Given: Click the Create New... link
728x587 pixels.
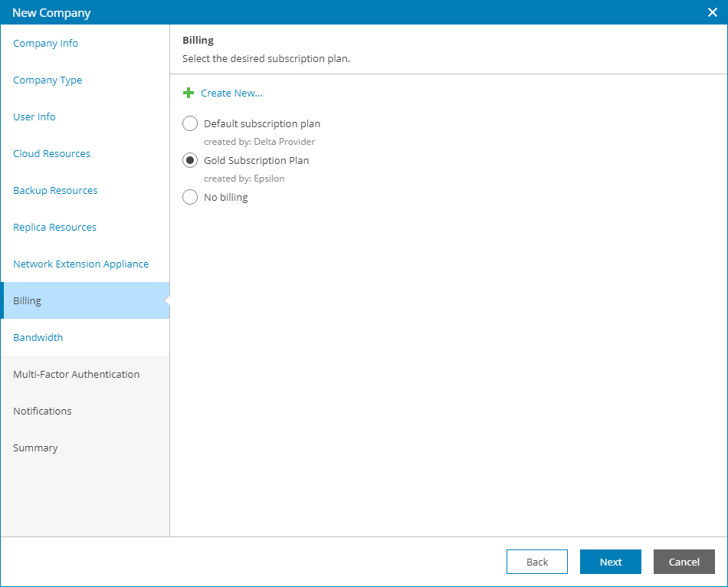Looking at the screenshot, I should click(231, 93).
